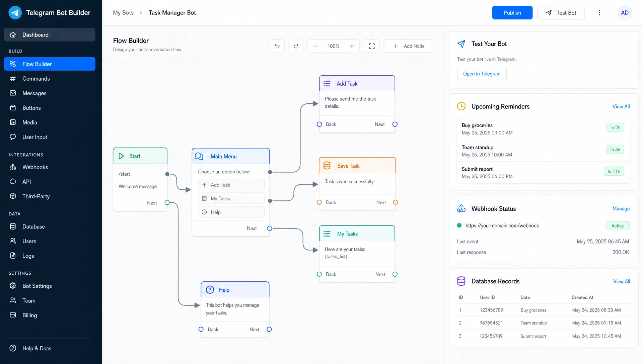Image resolution: width=643 pixels, height=364 pixels.
Task: Click the Main Menu Next connector port
Action: tap(270, 228)
